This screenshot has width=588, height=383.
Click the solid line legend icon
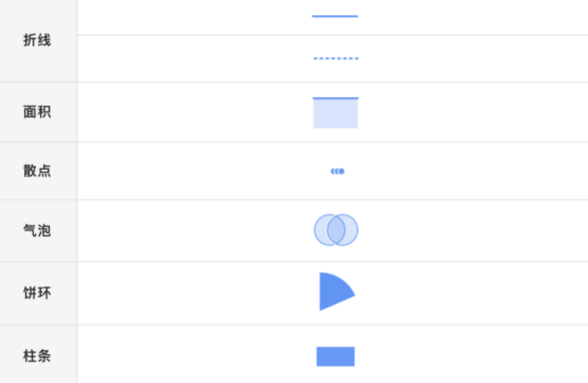coord(335,16)
